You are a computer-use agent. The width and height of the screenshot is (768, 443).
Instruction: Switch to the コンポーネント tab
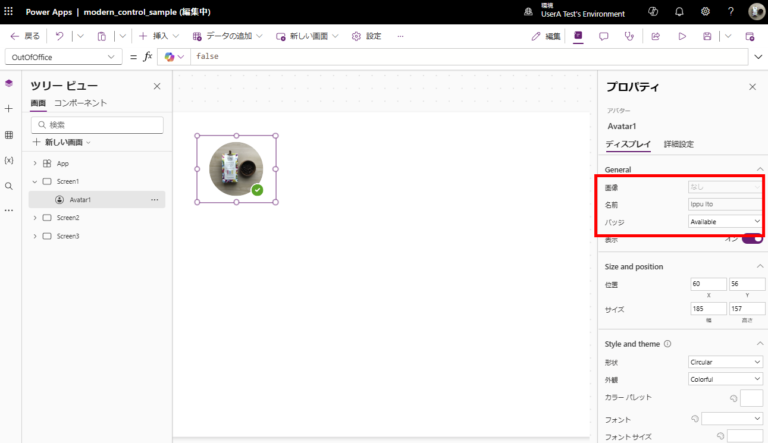click(80, 103)
